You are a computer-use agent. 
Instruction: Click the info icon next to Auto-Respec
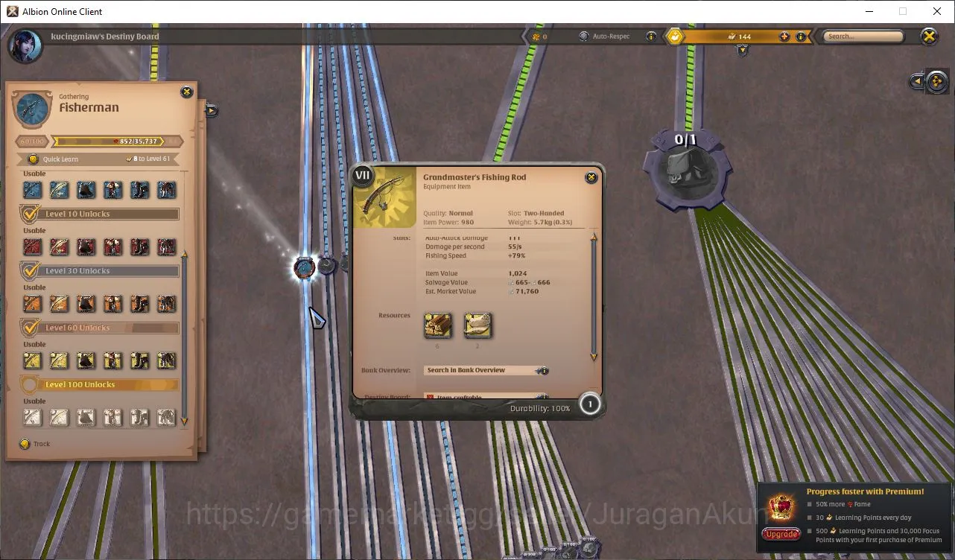point(651,36)
